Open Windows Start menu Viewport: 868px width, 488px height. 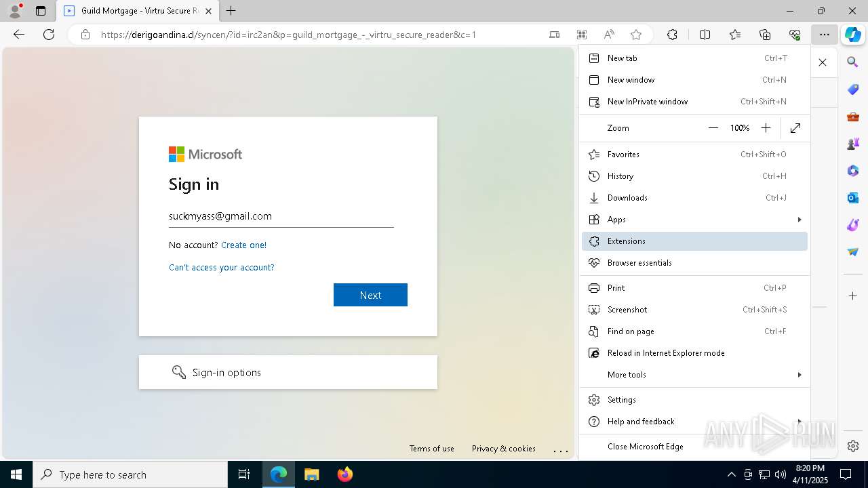tap(16, 474)
